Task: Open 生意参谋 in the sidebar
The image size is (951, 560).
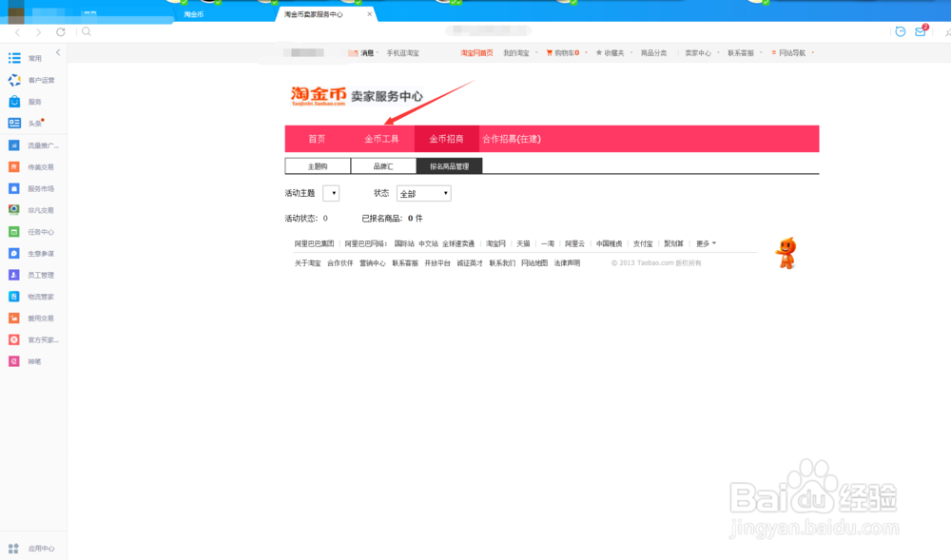Action: click(x=31, y=253)
